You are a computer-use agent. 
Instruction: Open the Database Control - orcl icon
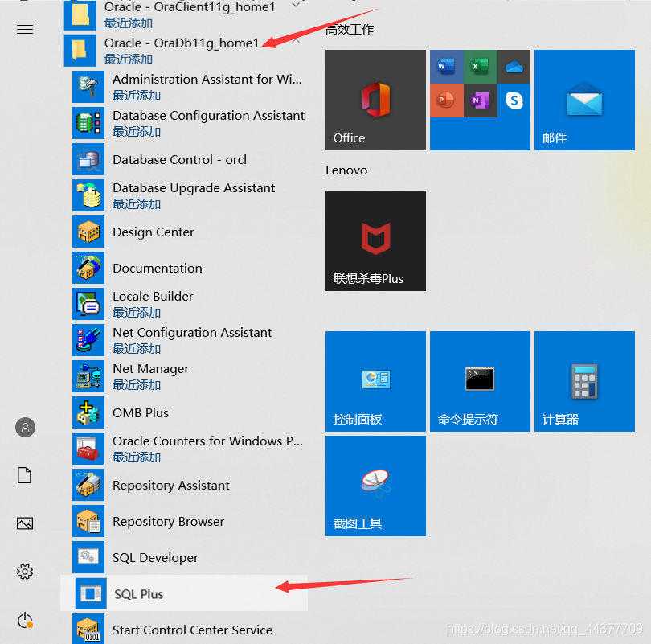point(88,159)
